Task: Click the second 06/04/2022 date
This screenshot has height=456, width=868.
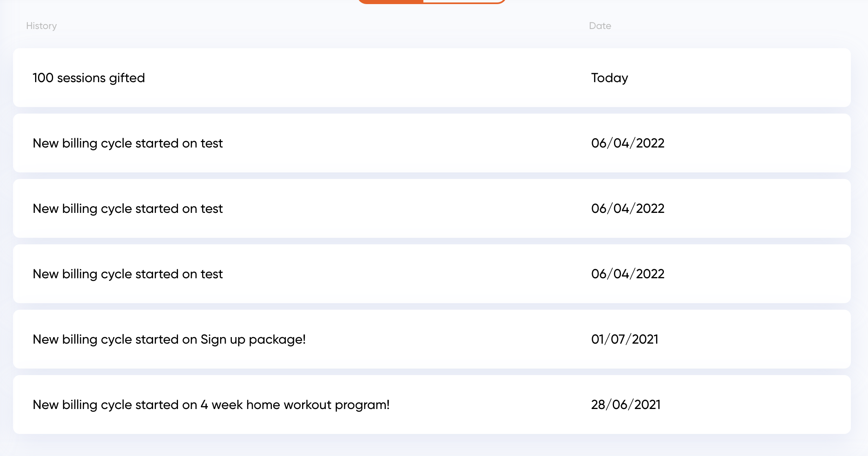Action: point(628,208)
